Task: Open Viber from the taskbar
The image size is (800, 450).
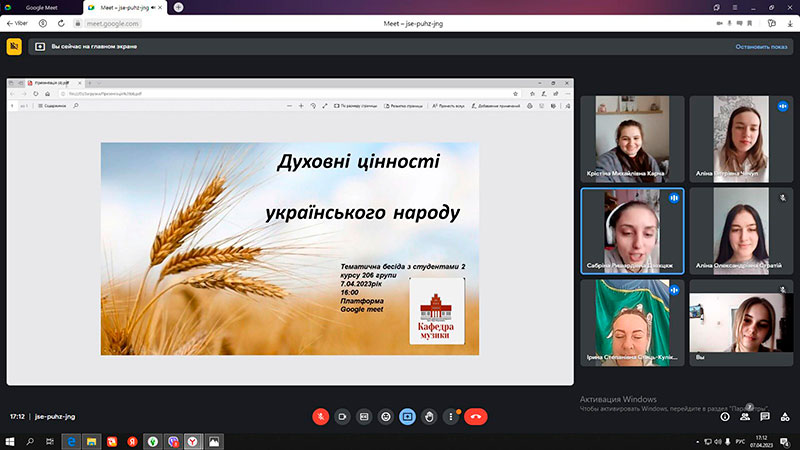Action: coord(173,441)
